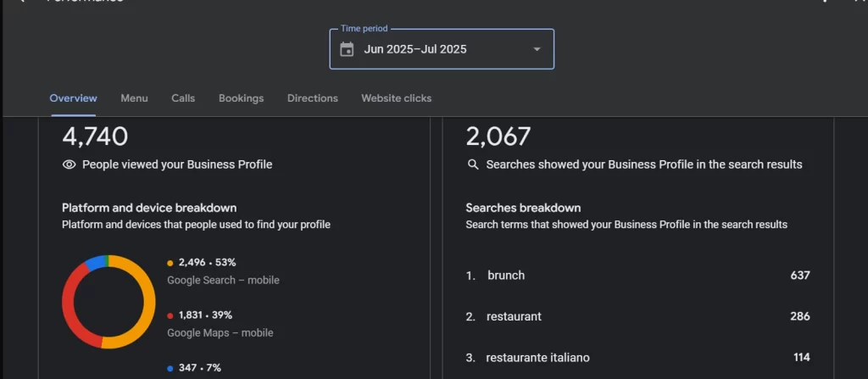This screenshot has height=379, width=868.
Task: Select the Bookings tab
Action: pyautogui.click(x=241, y=98)
